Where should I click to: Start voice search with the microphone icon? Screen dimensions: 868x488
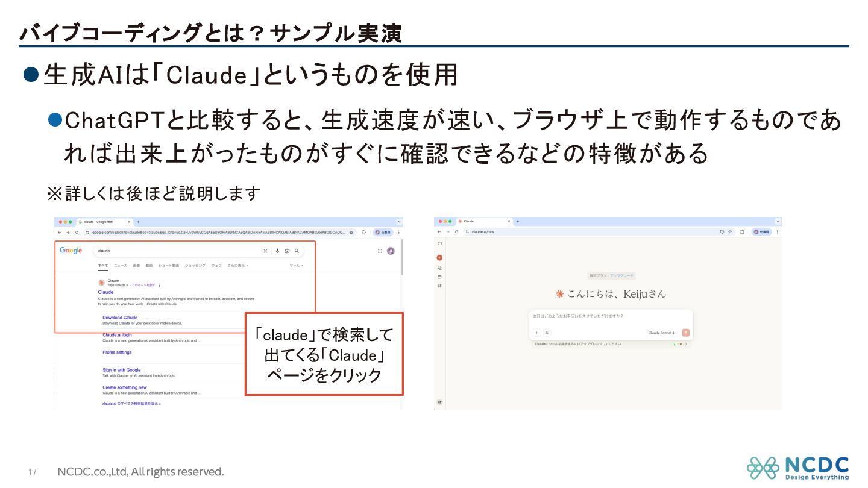[x=277, y=251]
